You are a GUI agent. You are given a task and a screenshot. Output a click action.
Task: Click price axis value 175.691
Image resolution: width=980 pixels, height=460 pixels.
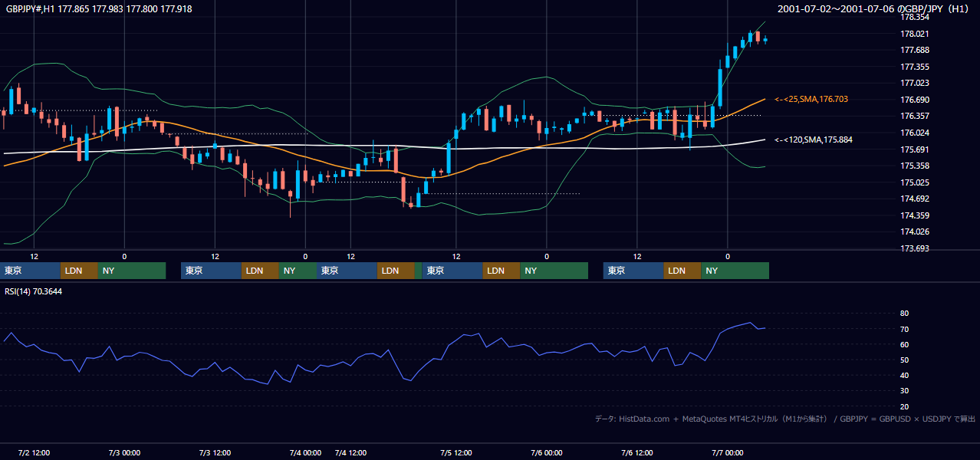914,149
